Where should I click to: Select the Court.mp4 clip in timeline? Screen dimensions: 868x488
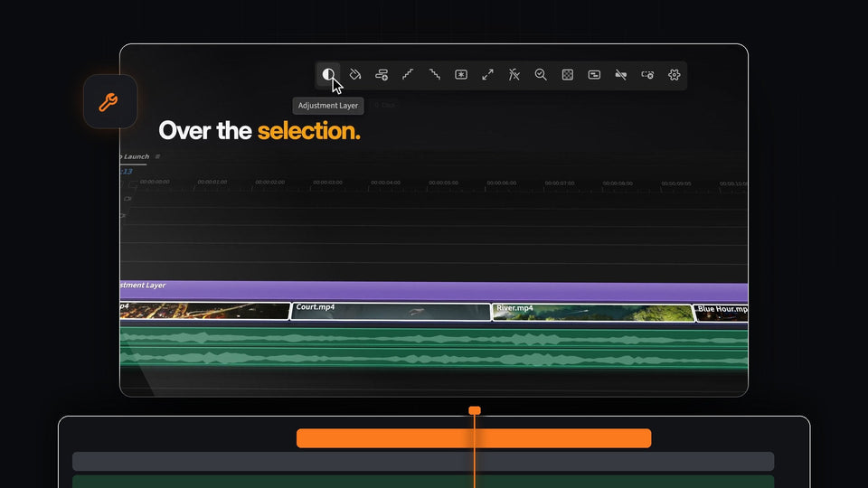pos(391,312)
